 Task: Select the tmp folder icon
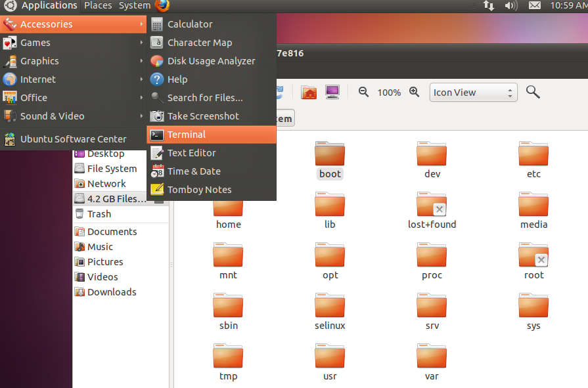tap(228, 356)
